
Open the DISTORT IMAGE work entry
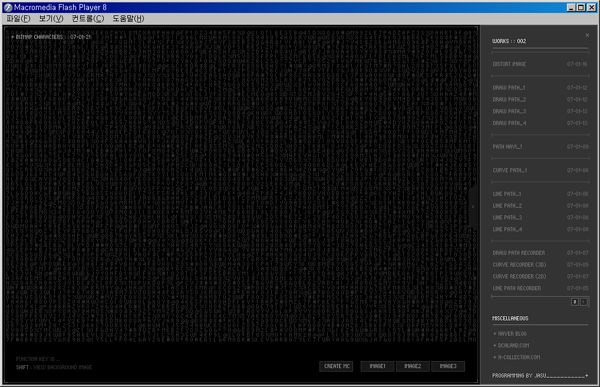[540, 64]
